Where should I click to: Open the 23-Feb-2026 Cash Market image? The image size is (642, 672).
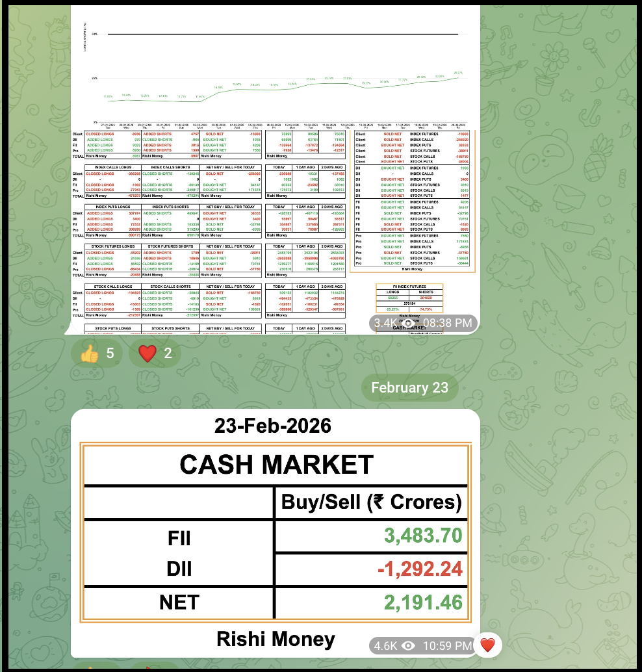275,534
